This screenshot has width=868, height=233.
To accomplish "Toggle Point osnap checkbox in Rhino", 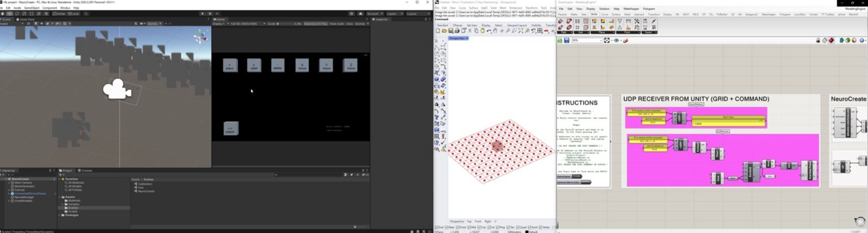I will pos(457,227).
